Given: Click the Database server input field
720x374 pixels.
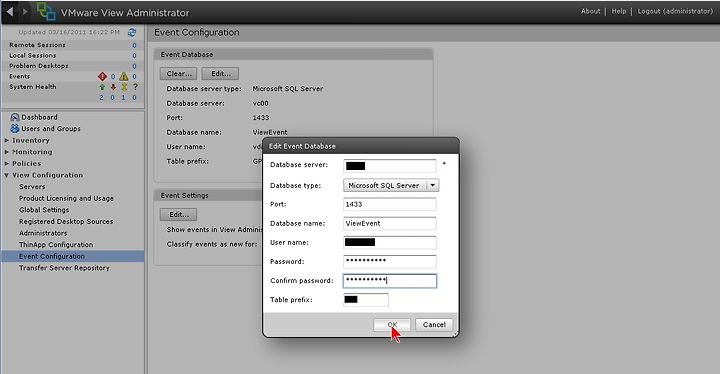Looking at the screenshot, I should click(x=389, y=166).
